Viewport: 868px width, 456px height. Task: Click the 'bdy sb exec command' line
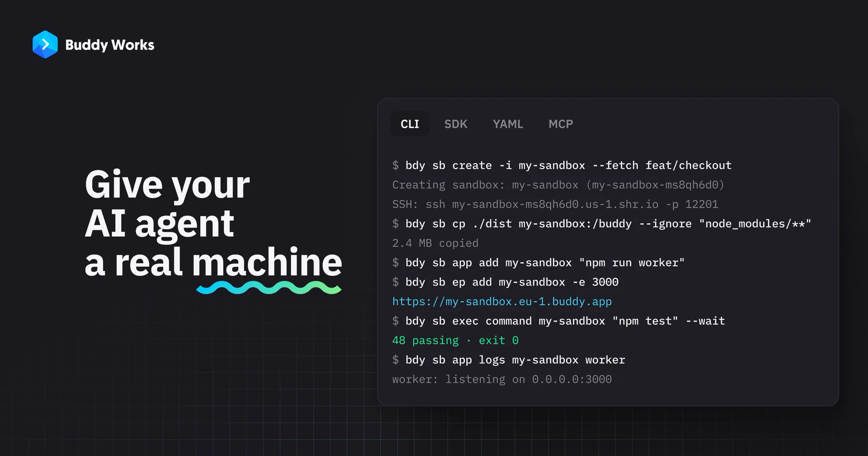559,321
